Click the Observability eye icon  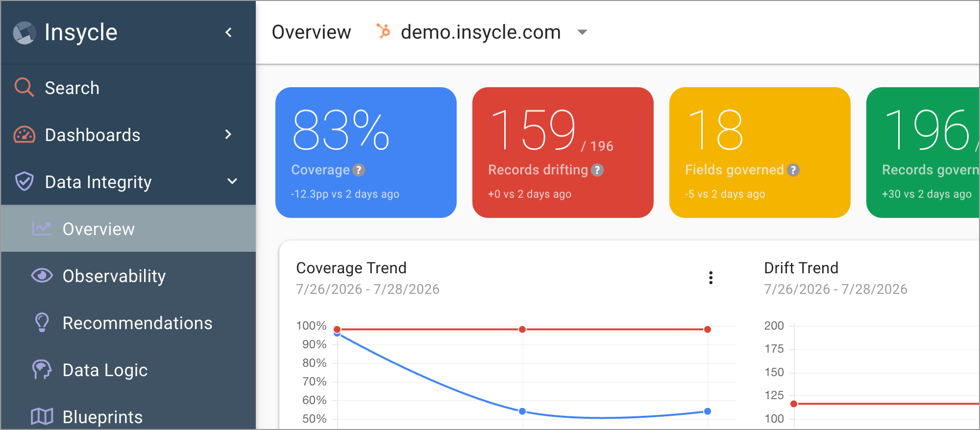pos(42,275)
